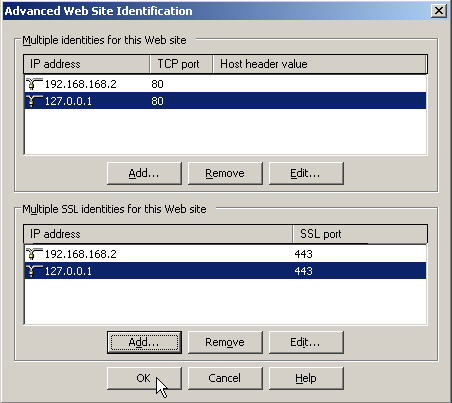Sort by the TCP port column header
This screenshot has height=403, width=452.
click(181, 64)
